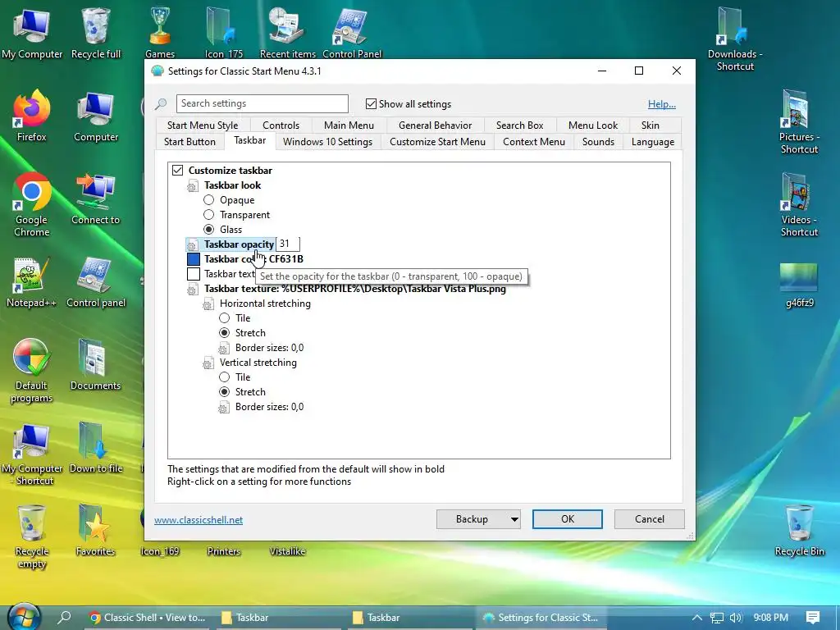The height and width of the screenshot is (630, 840).
Task: Select the Pictures - Shortcut desktop icon
Action: (799, 121)
